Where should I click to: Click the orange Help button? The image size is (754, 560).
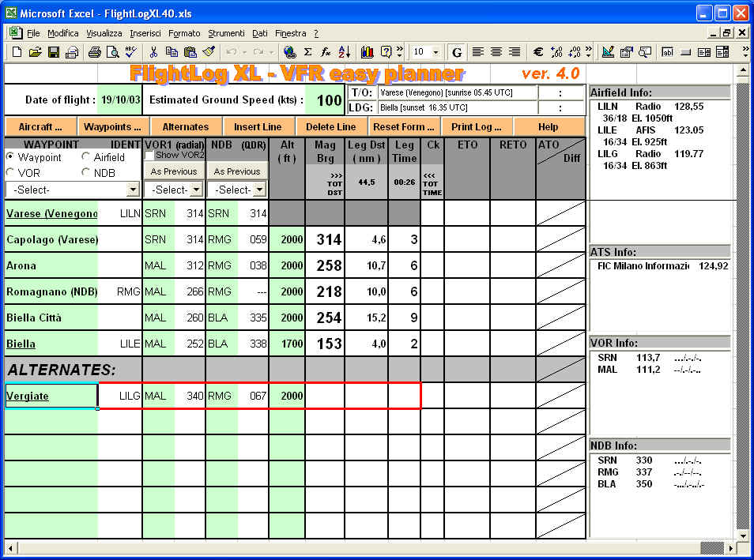click(x=549, y=127)
